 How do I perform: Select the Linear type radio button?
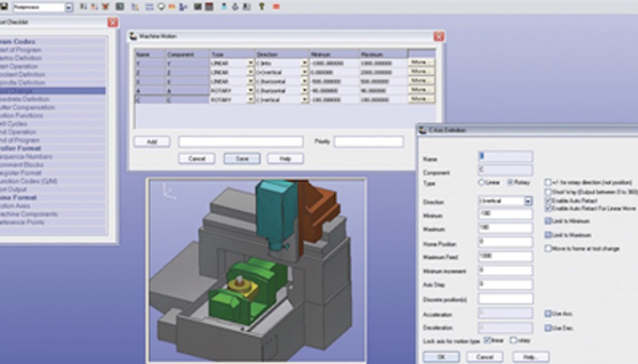481,183
